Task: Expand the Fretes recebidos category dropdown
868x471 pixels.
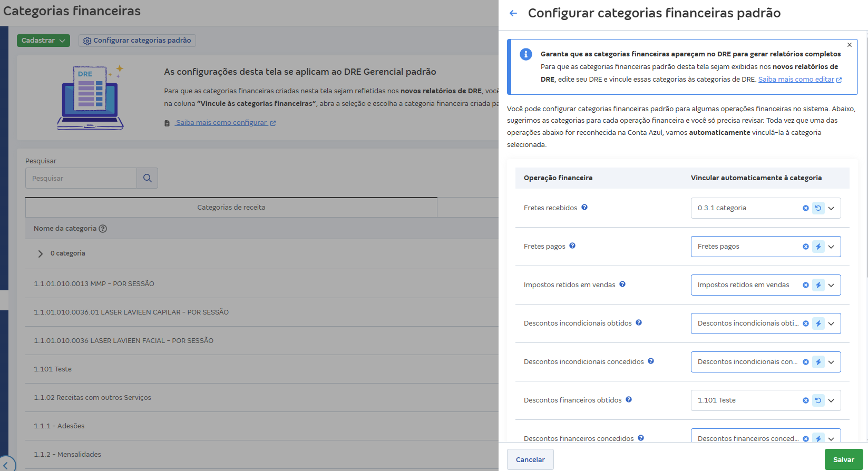Action: (x=831, y=208)
